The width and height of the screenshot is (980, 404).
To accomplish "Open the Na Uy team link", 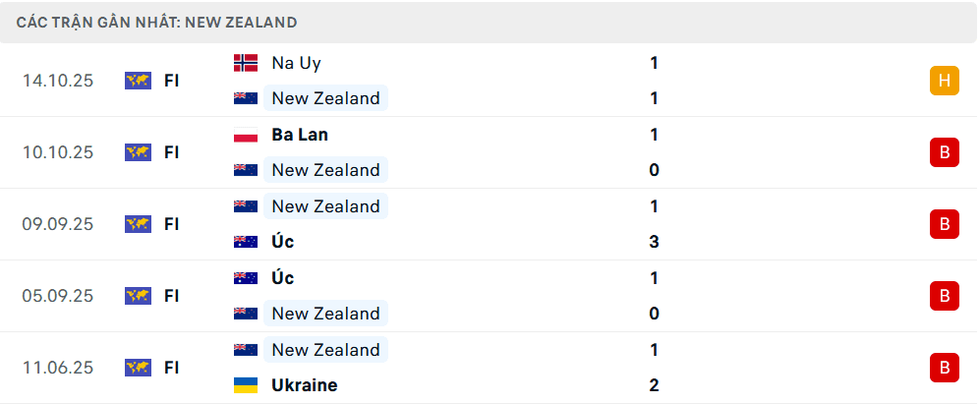I will click(x=296, y=63).
